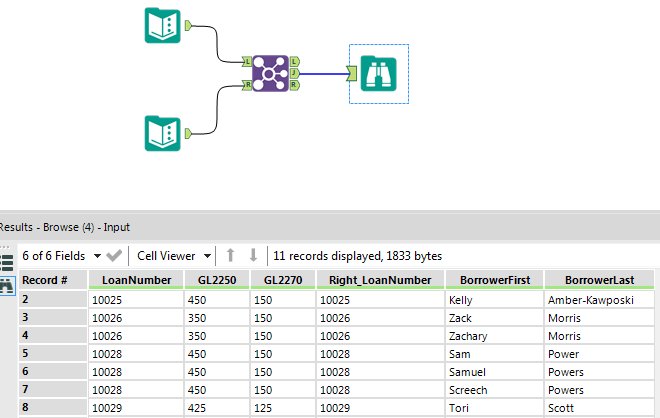This screenshot has width=660, height=418.
Task: Click the GL2250 column header
Action: (x=217, y=280)
